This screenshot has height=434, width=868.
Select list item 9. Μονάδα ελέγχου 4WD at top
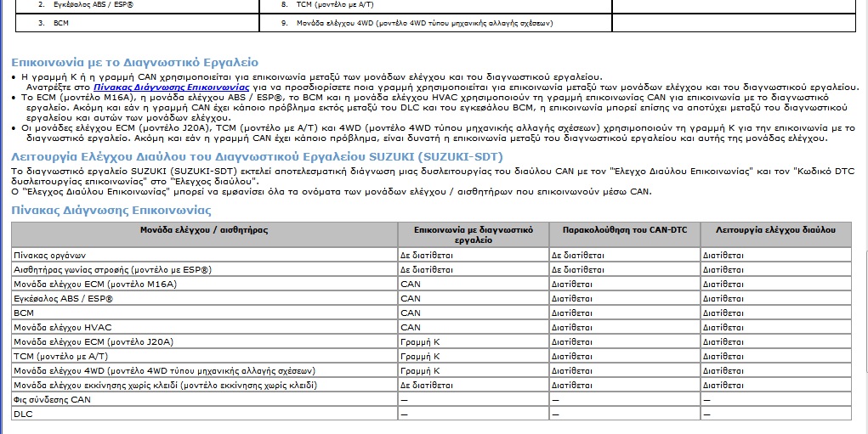point(417,23)
